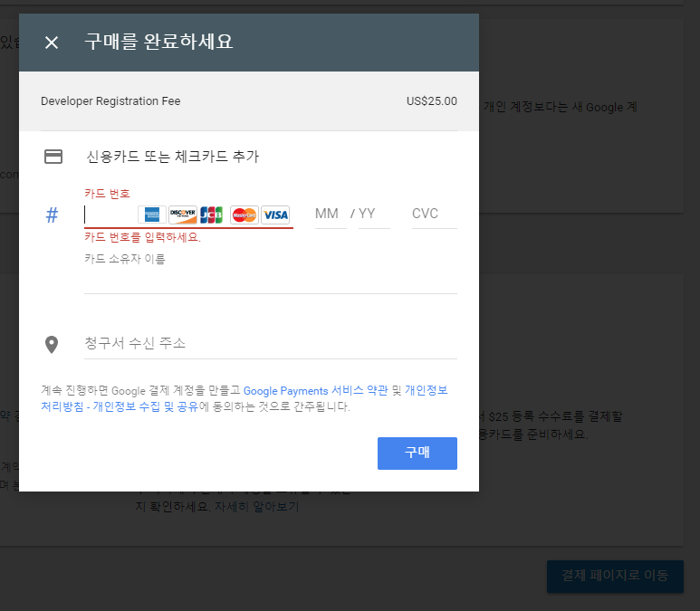
Task: Click the Discover card logo
Action: coord(183,215)
